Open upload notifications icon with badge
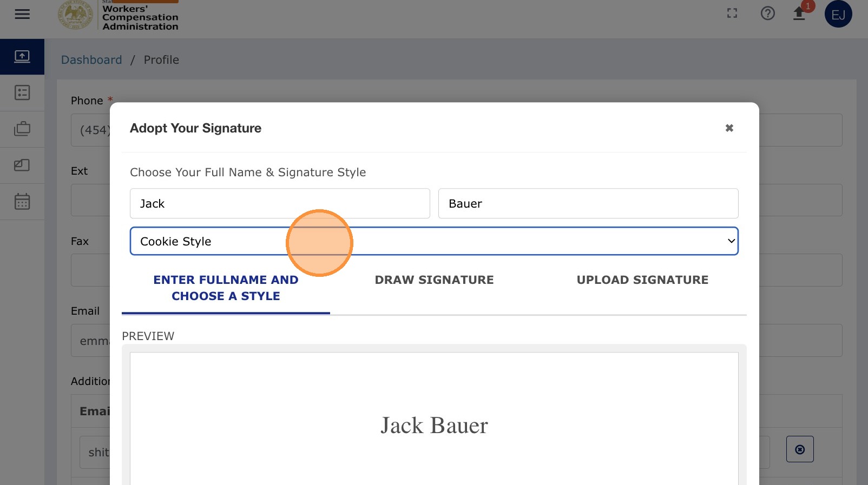This screenshot has height=485, width=868. (x=800, y=13)
